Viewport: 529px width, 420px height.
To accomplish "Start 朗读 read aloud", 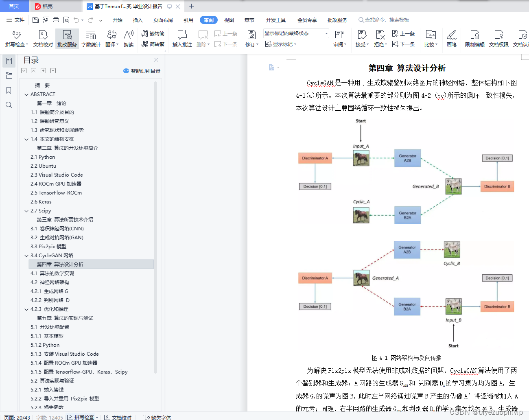I will click(128, 38).
